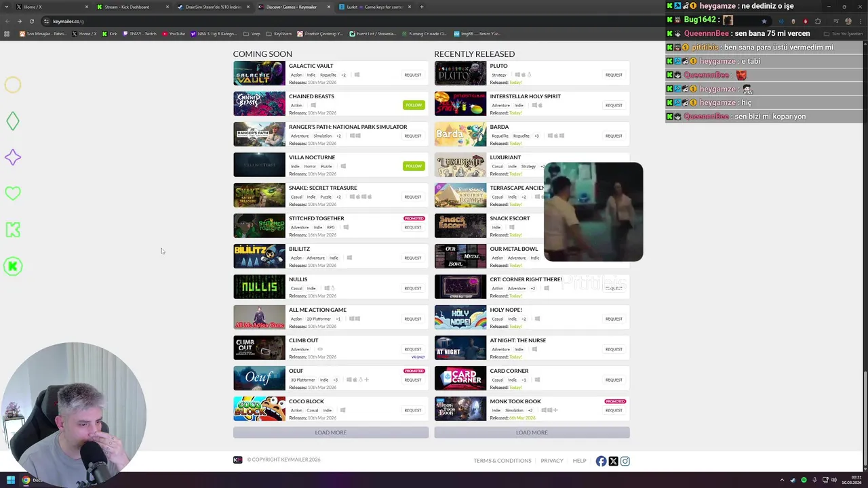
Task: Open a new browser tab with plus
Action: click(422, 7)
